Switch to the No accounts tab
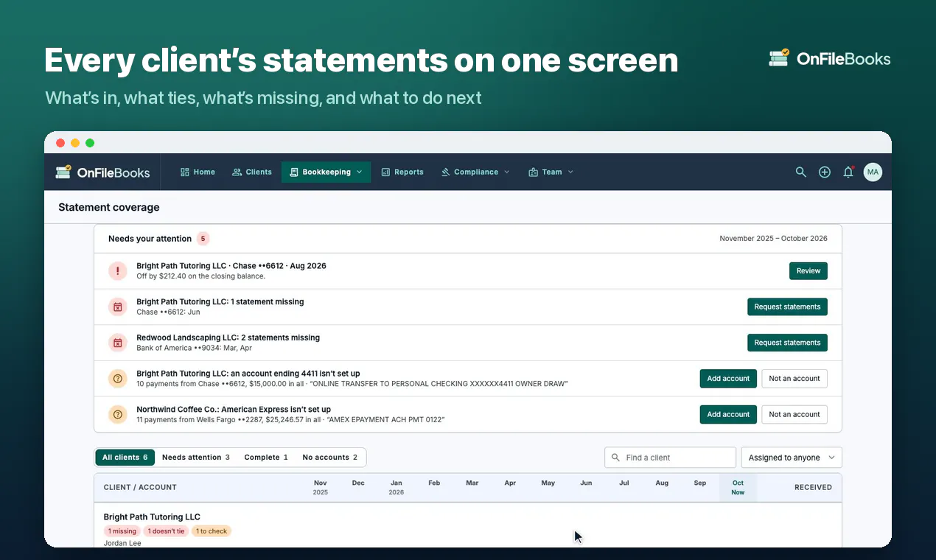936x560 pixels. pos(329,458)
